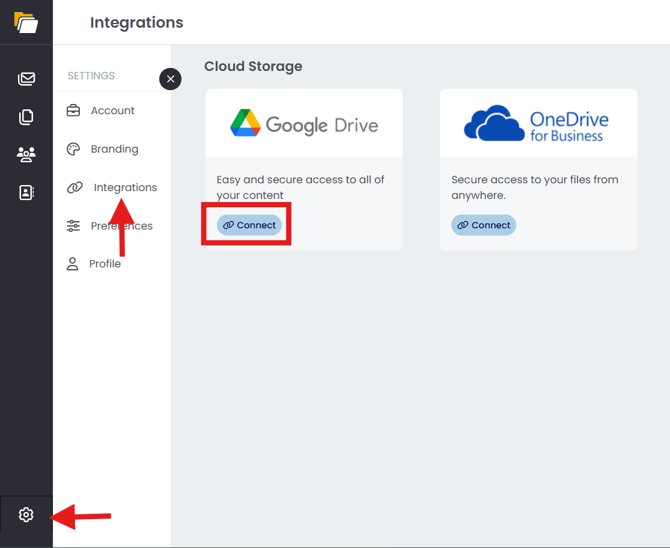Click the Integrations link chain icon
Screen dimensions: 670x548
75,187
